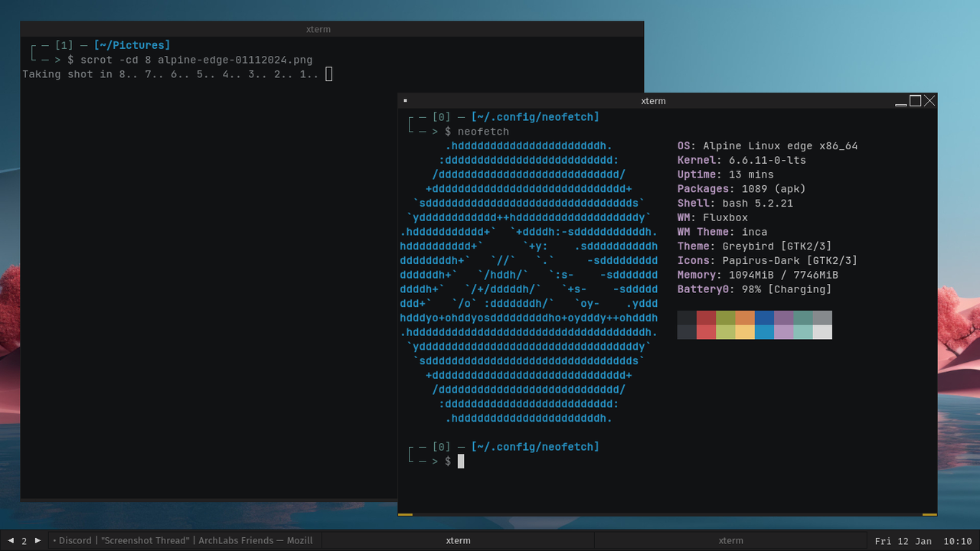
Task: Select the dimmed xterm taskbar entry
Action: pos(730,540)
